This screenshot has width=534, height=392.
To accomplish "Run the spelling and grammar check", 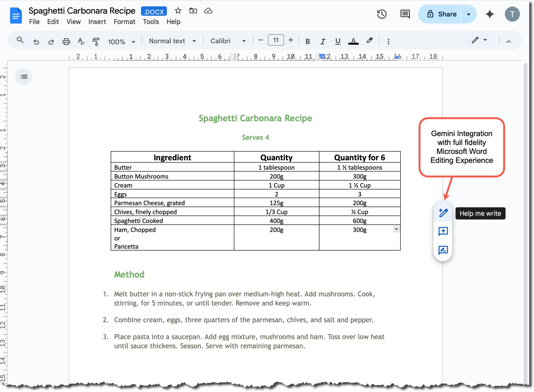I will (81, 41).
